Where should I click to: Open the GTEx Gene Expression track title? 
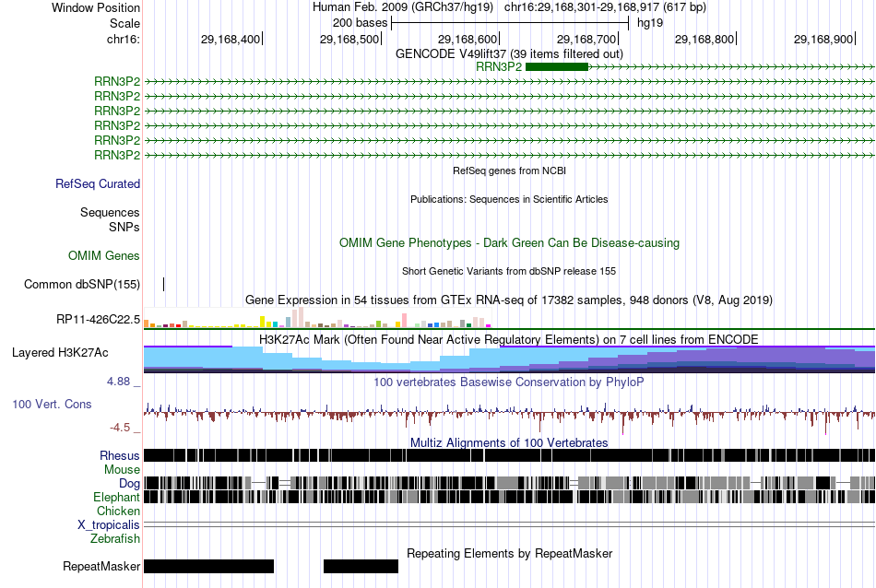tap(509, 300)
